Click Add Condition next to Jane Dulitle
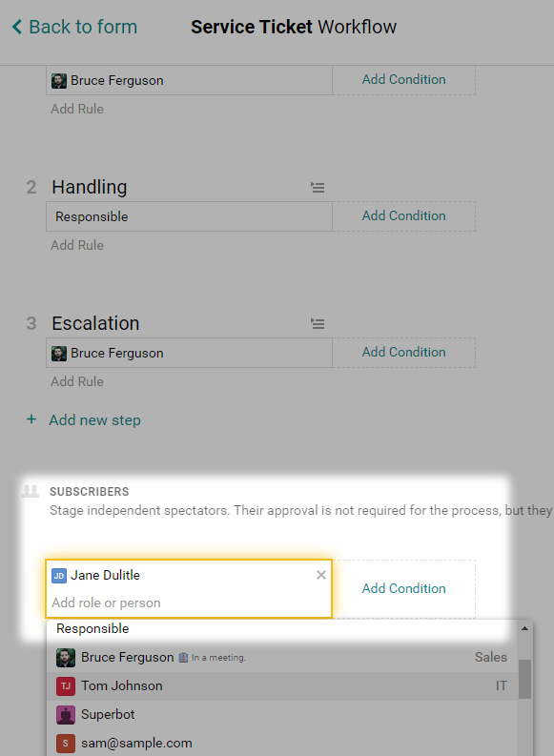Screen dimensions: 554x756 coord(403,589)
